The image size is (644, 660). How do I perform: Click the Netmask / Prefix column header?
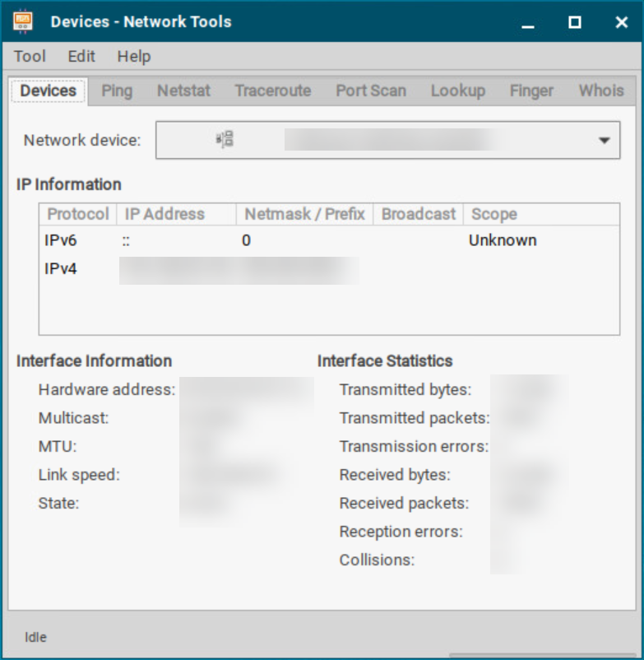tap(303, 214)
